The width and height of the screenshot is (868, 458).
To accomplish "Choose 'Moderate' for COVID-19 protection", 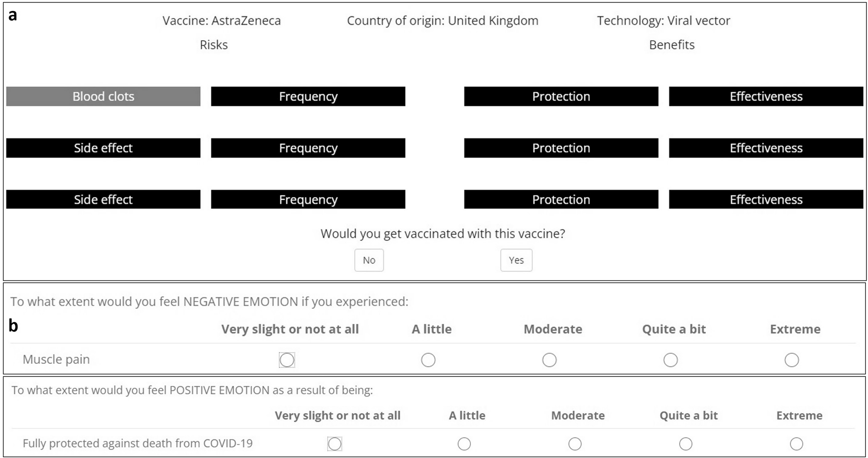I will 575,444.
